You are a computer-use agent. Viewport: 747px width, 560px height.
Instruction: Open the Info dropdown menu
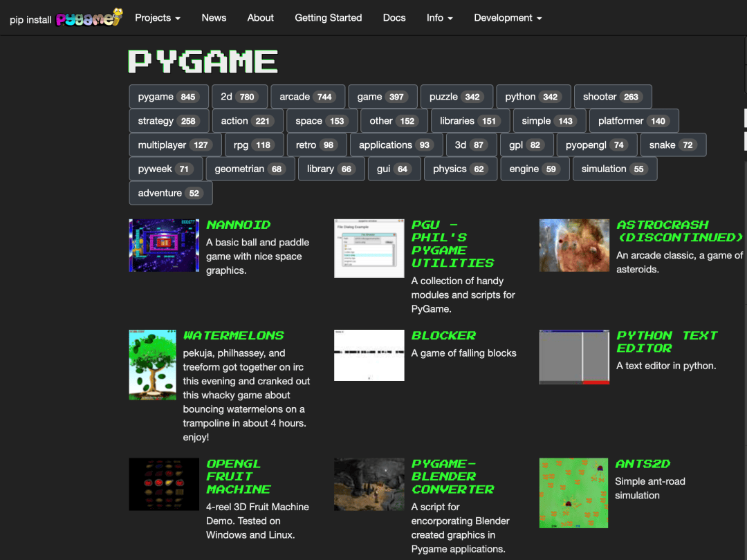pyautogui.click(x=439, y=17)
